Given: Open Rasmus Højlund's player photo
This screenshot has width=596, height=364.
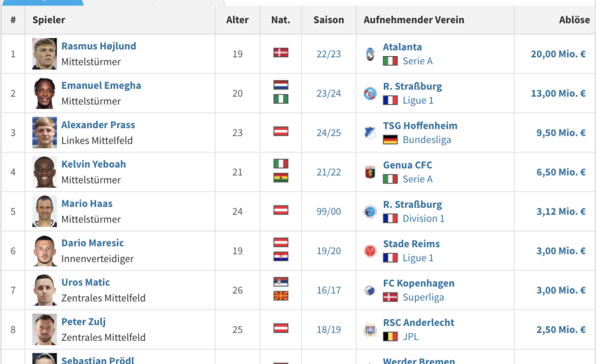Looking at the screenshot, I should pos(45,54).
